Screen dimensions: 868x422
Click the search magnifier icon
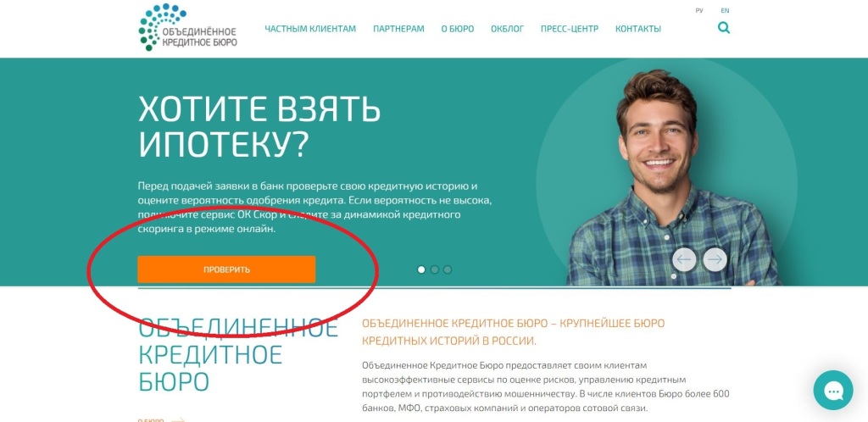pos(724,27)
